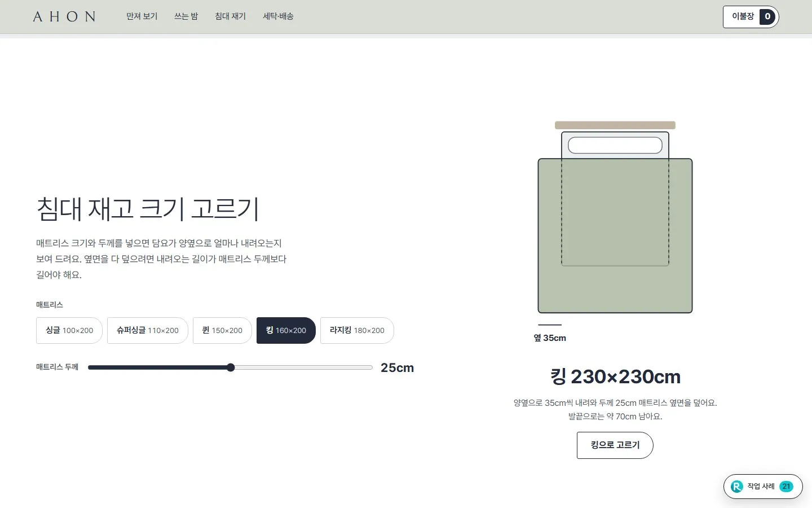Navigate to 세탁·배송
The height and width of the screenshot is (508, 812).
[279, 16]
